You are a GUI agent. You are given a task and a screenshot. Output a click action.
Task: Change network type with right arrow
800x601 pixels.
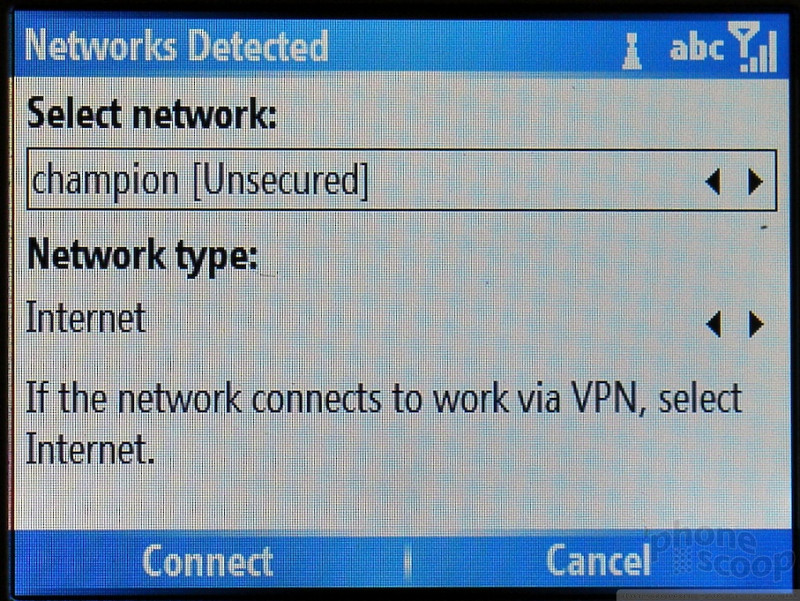tap(756, 324)
